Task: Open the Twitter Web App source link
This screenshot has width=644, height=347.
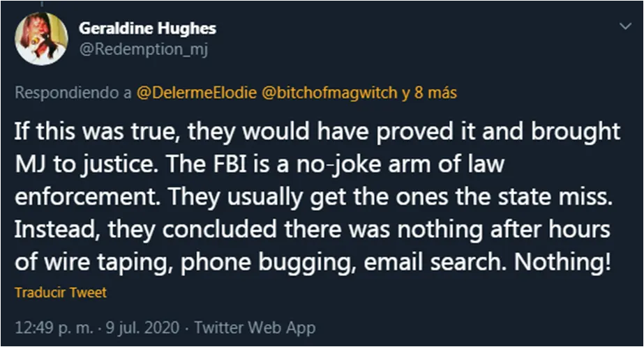Action: 255,327
